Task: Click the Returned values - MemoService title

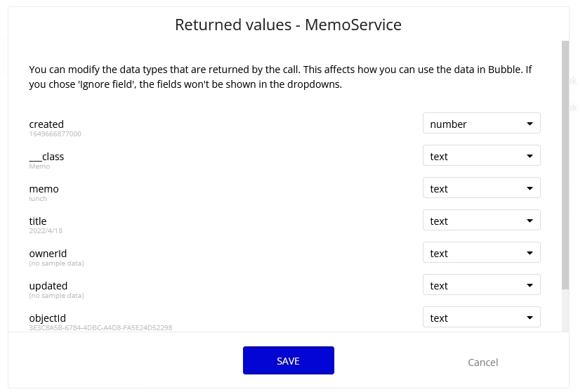Action: click(288, 25)
